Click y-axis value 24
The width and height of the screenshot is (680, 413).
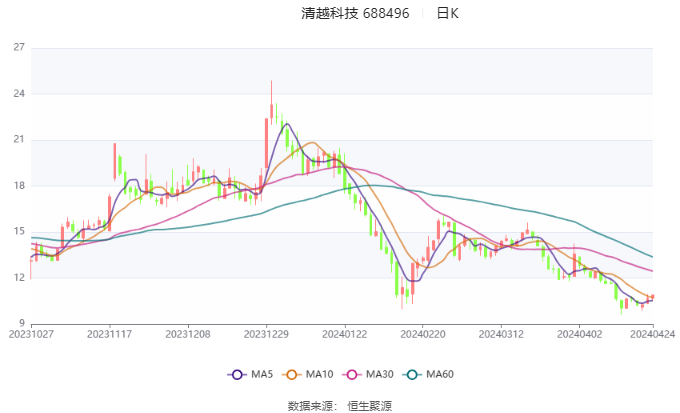click(19, 94)
